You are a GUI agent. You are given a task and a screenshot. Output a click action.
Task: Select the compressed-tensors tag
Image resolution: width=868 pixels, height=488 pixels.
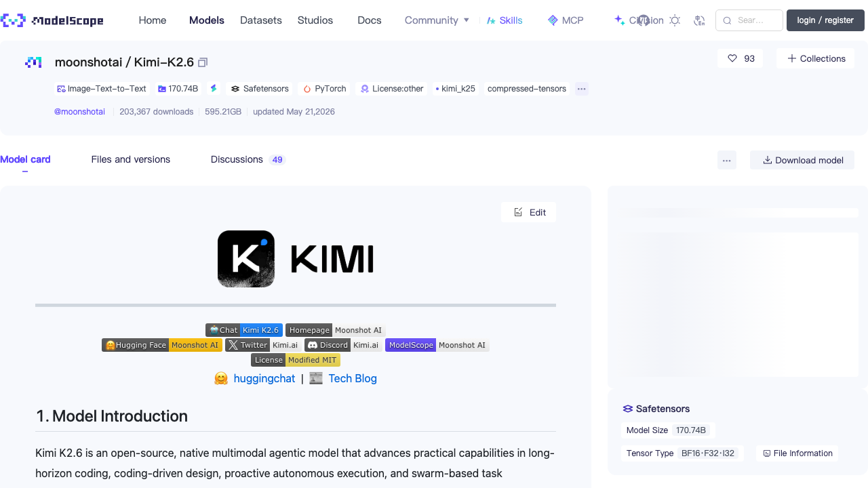coord(527,89)
